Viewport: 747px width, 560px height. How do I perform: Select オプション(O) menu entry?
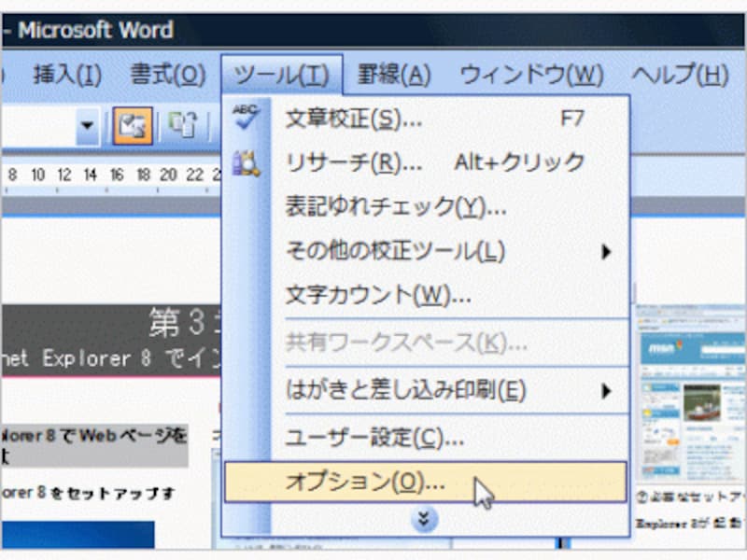pos(426,482)
